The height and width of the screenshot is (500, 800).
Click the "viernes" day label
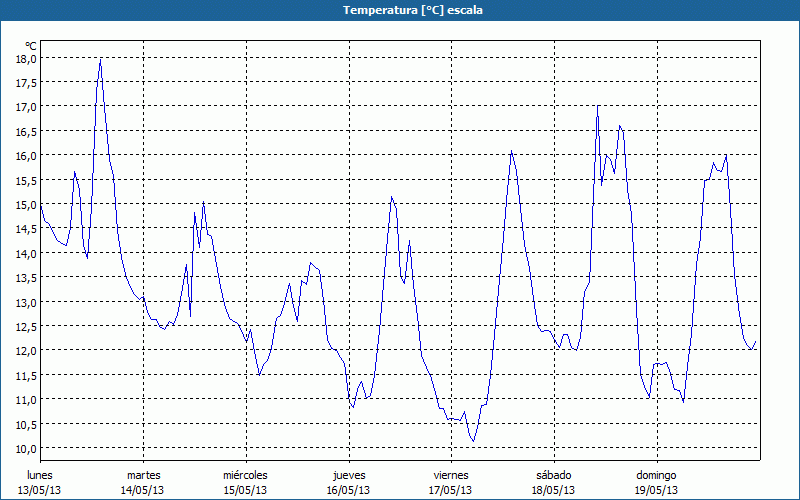[451, 475]
